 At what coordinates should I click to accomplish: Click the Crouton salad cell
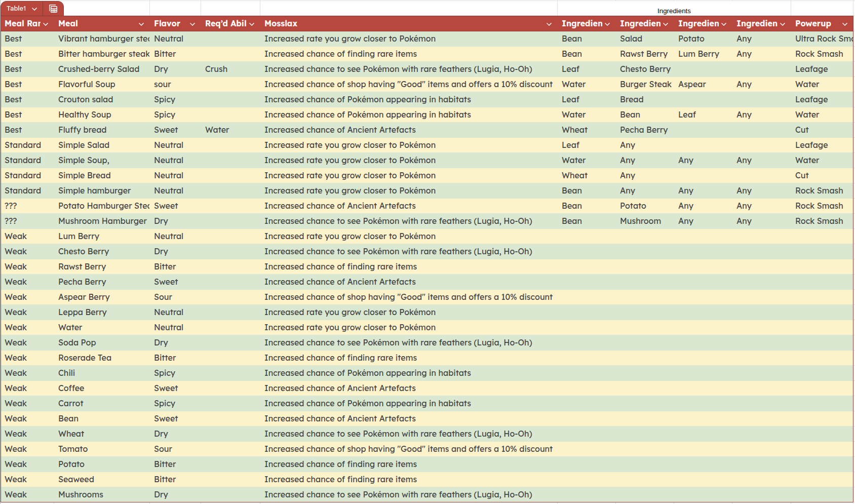coord(102,99)
